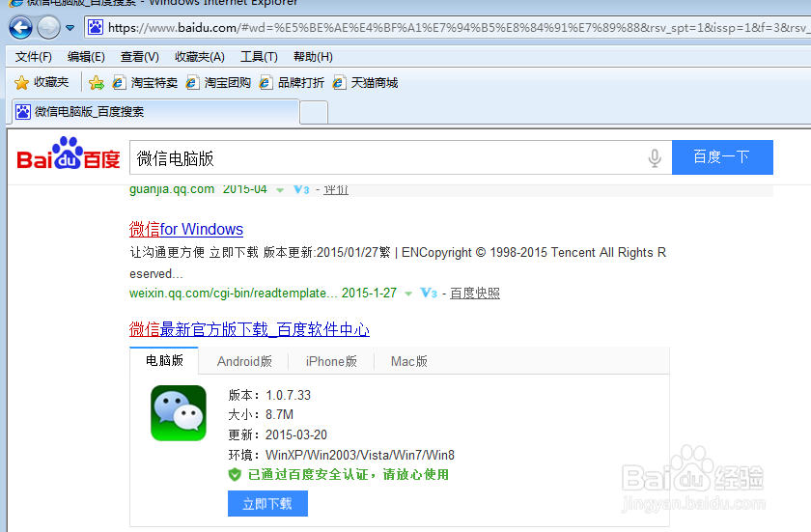Open the 天猫商城 favorites bar link

(x=366, y=83)
